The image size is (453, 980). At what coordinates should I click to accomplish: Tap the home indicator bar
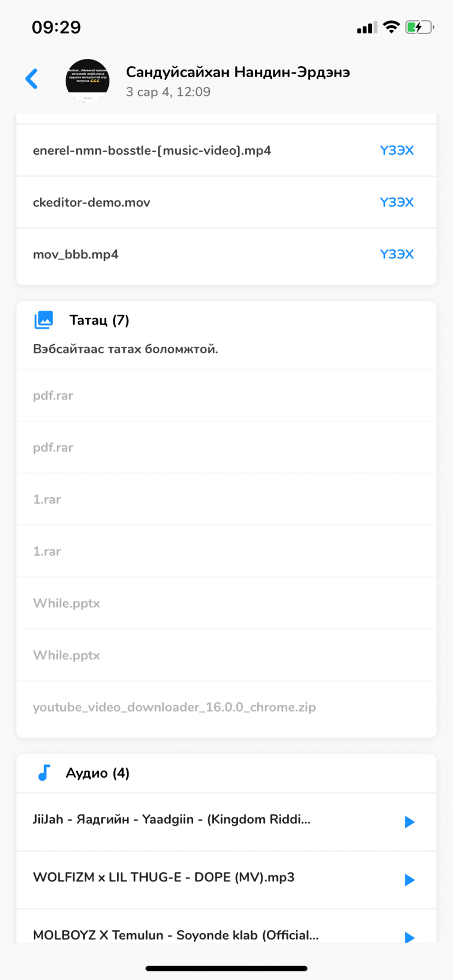[x=226, y=968]
